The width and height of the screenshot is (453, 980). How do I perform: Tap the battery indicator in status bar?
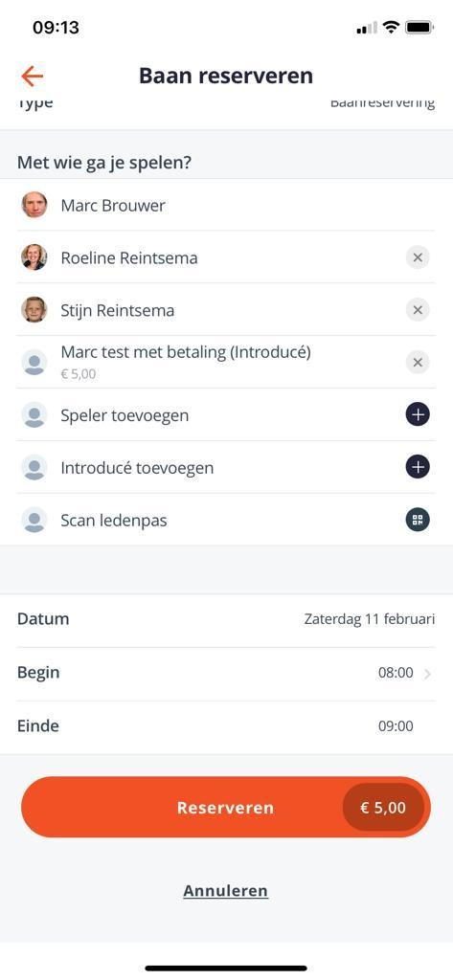pos(419,28)
